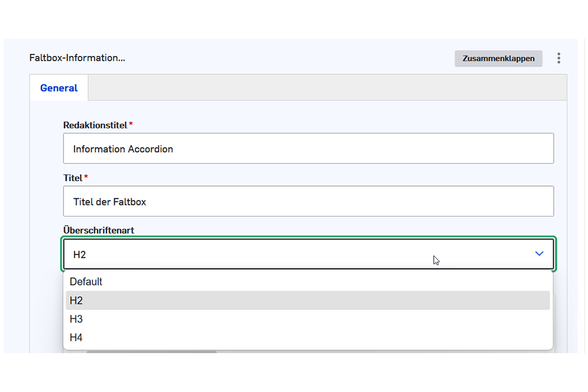Select H3 as the heading type

tap(77, 320)
